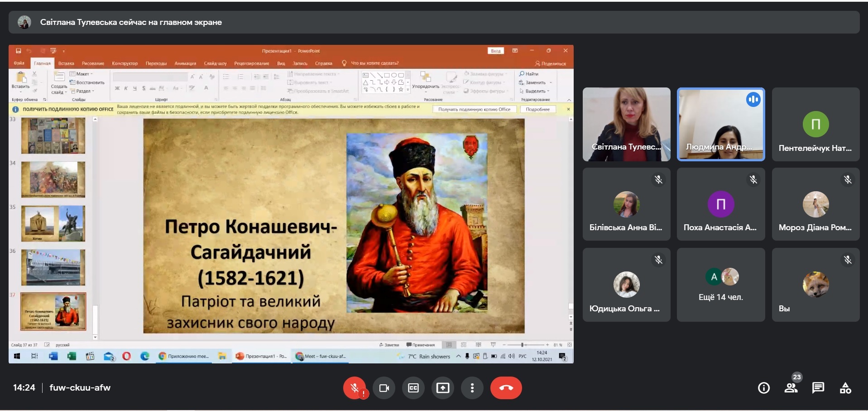Click the Windows Start button in shared screen
The height and width of the screenshot is (411, 868).
[x=17, y=356]
